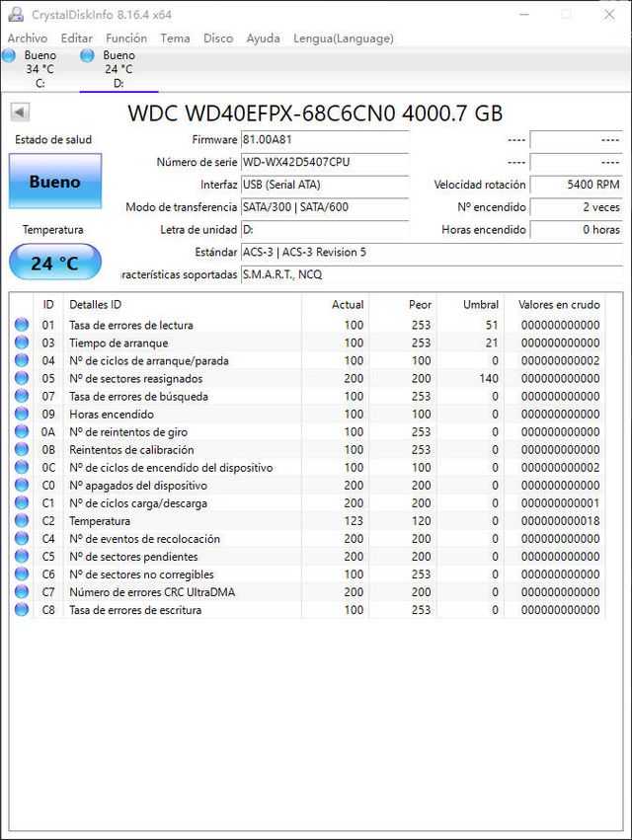Click 'Número de errores CRC UltraDMA' row text

152,592
